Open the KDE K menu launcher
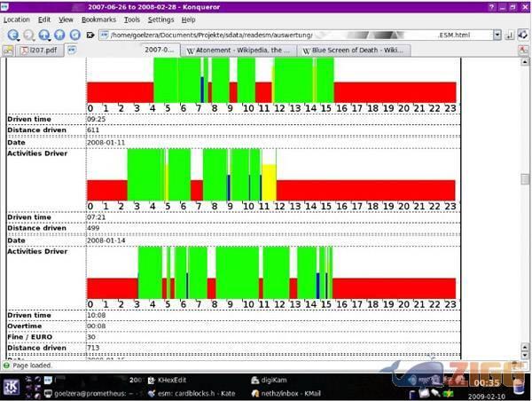 [12, 388]
